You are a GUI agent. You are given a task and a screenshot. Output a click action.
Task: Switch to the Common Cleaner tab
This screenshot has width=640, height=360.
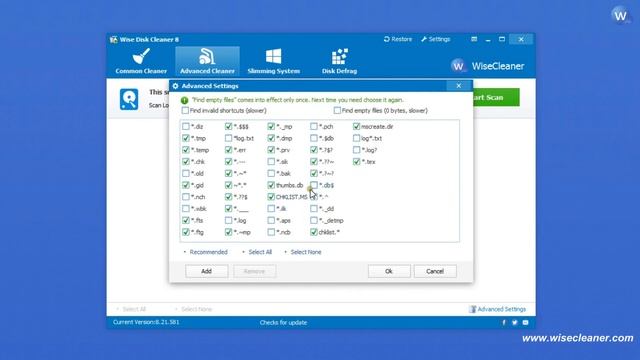point(141,62)
